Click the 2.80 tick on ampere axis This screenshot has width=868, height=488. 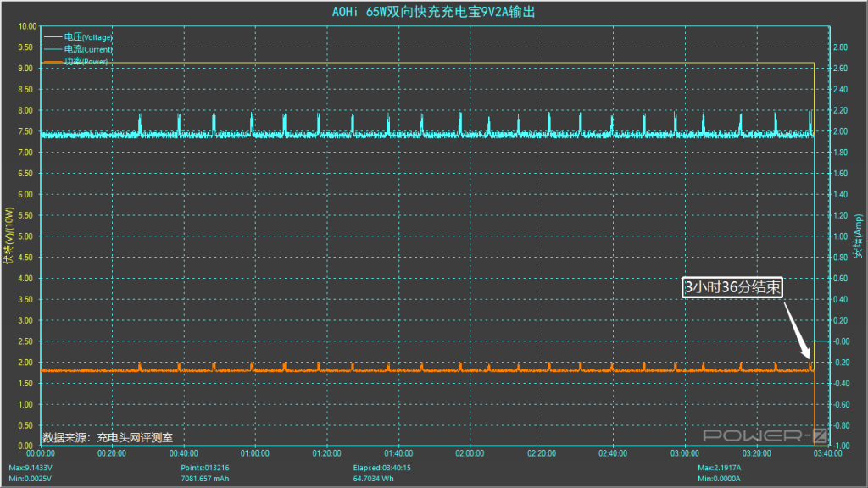[x=840, y=47]
